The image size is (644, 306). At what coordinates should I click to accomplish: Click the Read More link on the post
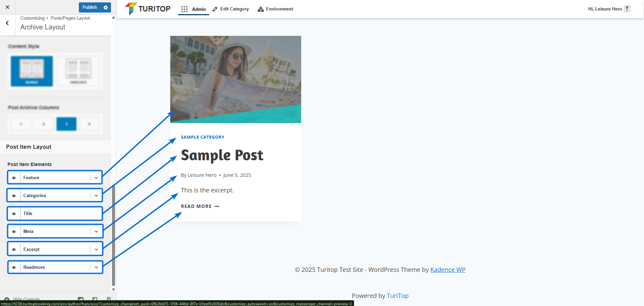click(x=200, y=206)
